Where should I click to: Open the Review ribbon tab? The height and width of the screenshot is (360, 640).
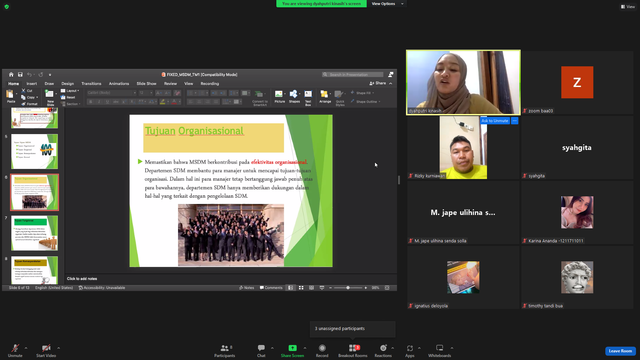pos(170,84)
